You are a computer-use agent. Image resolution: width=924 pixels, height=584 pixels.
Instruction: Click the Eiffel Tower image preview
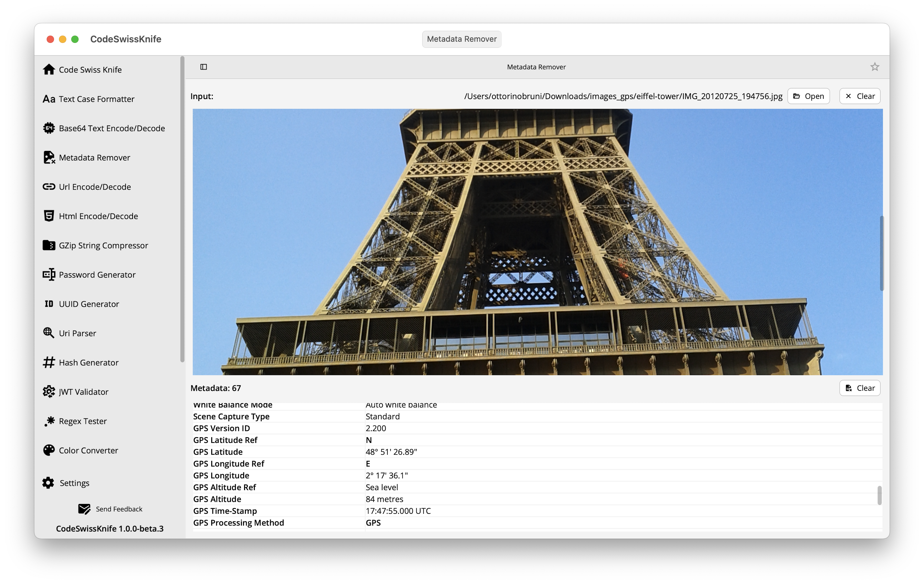(x=538, y=242)
